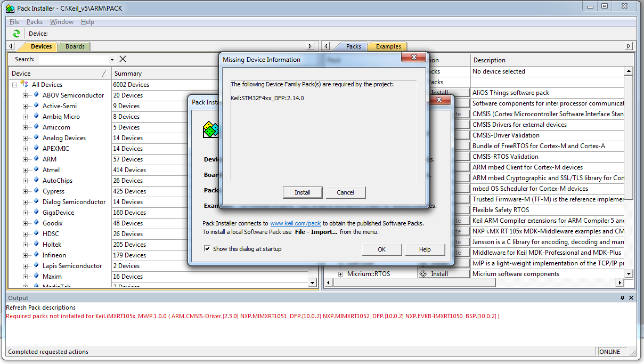Image resolution: width=644 pixels, height=364 pixels.
Task: Click the Ambiq Micro vendor icon
Action: [x=37, y=117]
